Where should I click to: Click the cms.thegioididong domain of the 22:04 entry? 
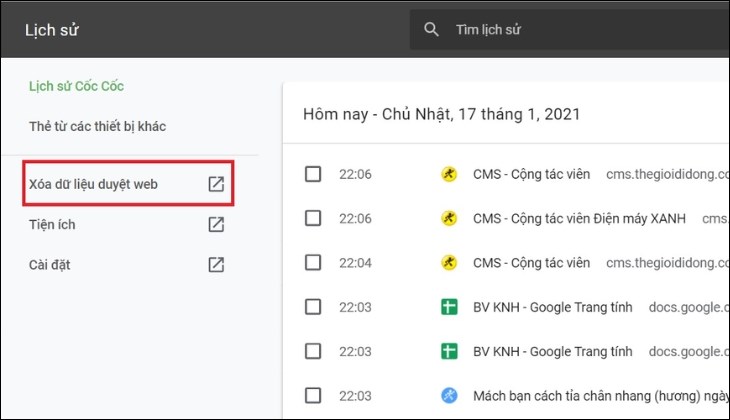(x=667, y=263)
